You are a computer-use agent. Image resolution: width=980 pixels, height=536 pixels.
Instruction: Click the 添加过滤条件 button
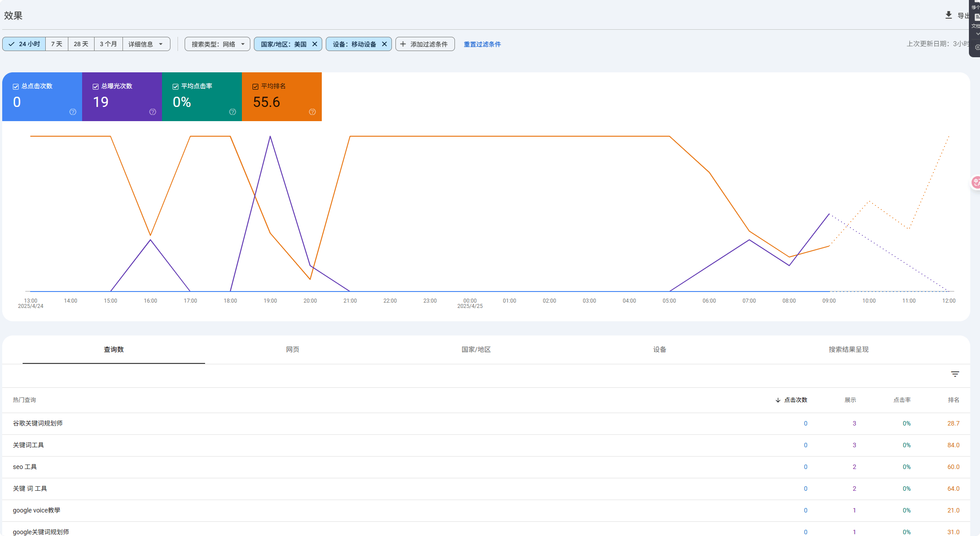[425, 44]
